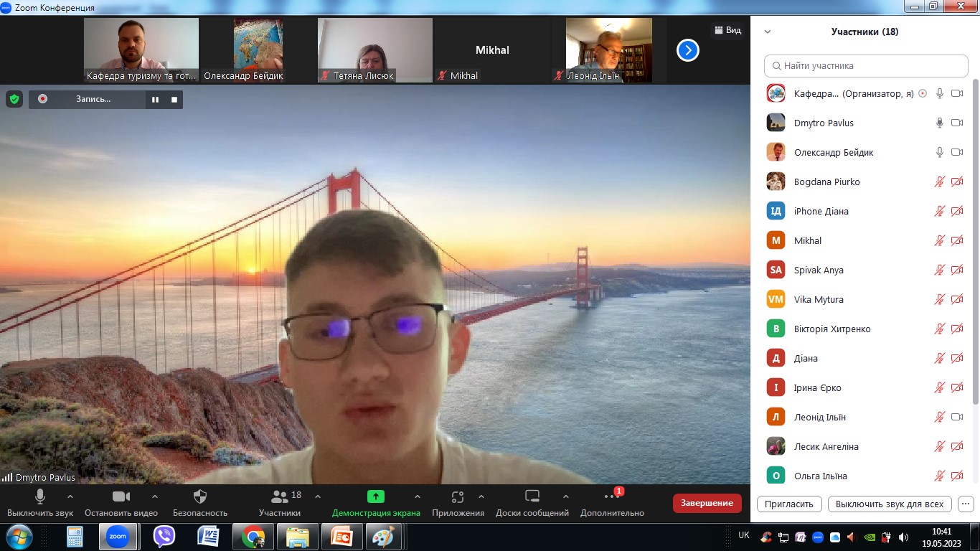
Task: Expand audio settings arrow beside microphone
Action: coord(70,496)
